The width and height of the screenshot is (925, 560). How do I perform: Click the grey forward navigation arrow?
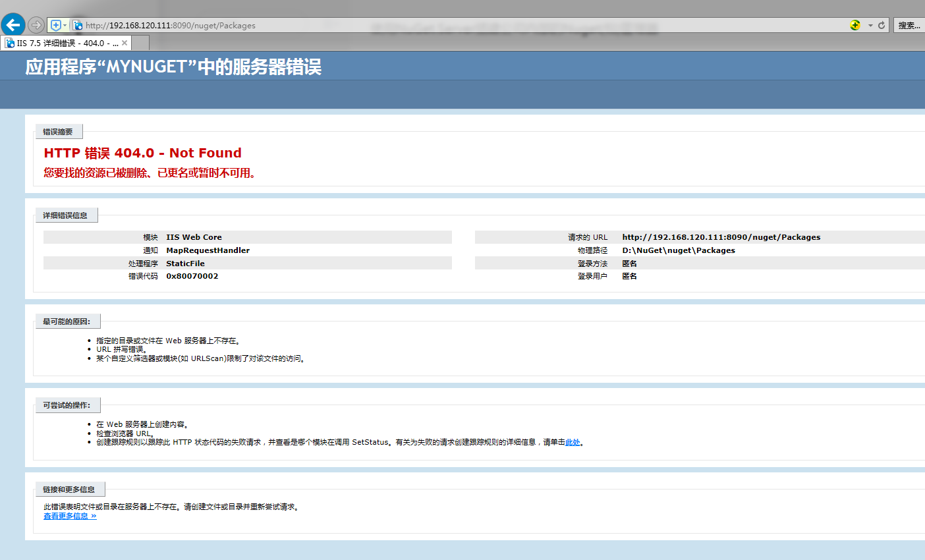[x=36, y=25]
